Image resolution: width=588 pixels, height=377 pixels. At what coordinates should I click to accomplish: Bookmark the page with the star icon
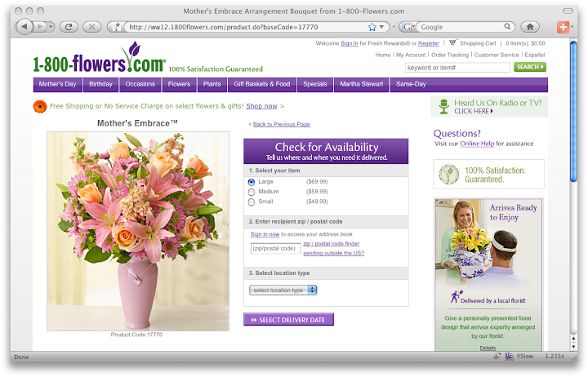pyautogui.click(x=372, y=27)
